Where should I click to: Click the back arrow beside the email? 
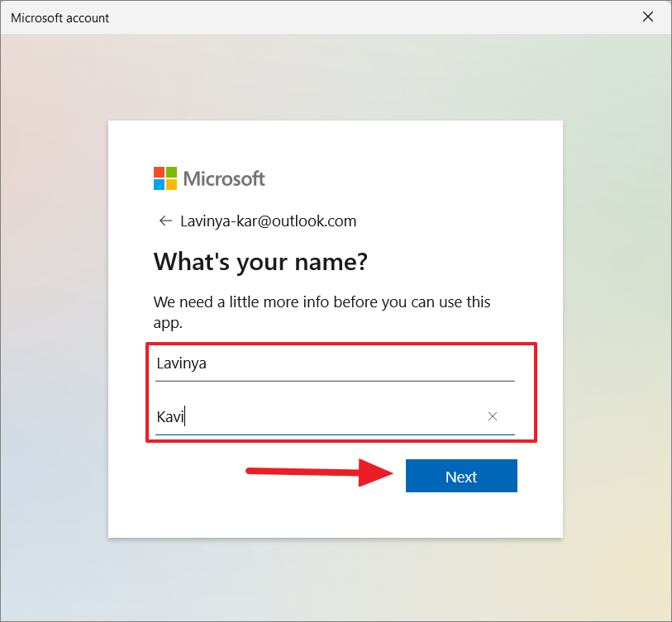click(165, 221)
